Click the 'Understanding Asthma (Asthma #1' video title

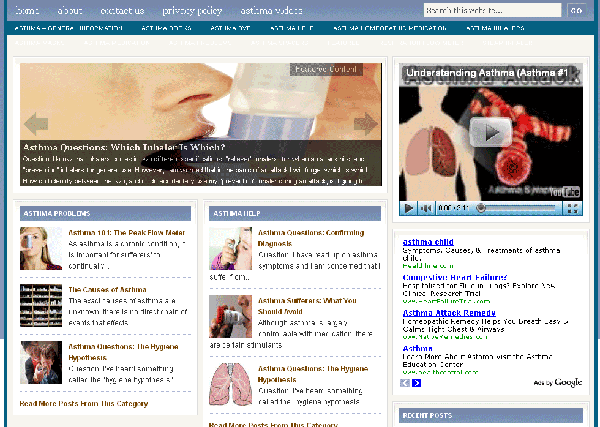487,73
